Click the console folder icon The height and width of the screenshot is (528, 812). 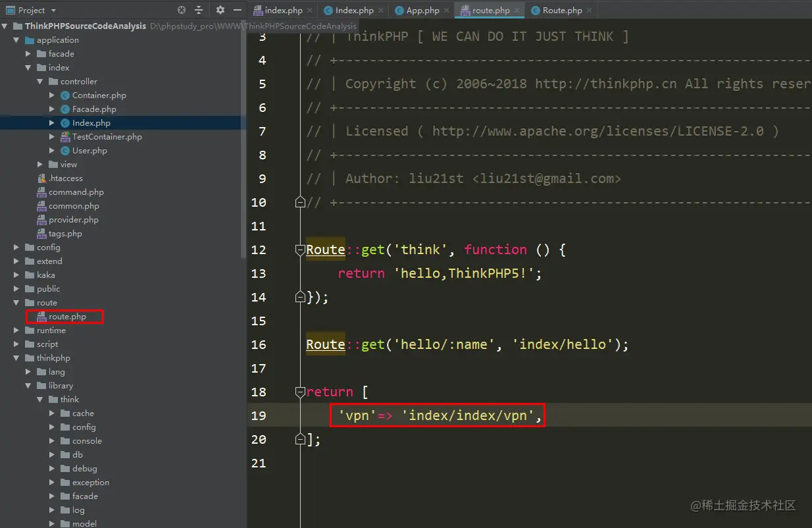click(x=65, y=441)
